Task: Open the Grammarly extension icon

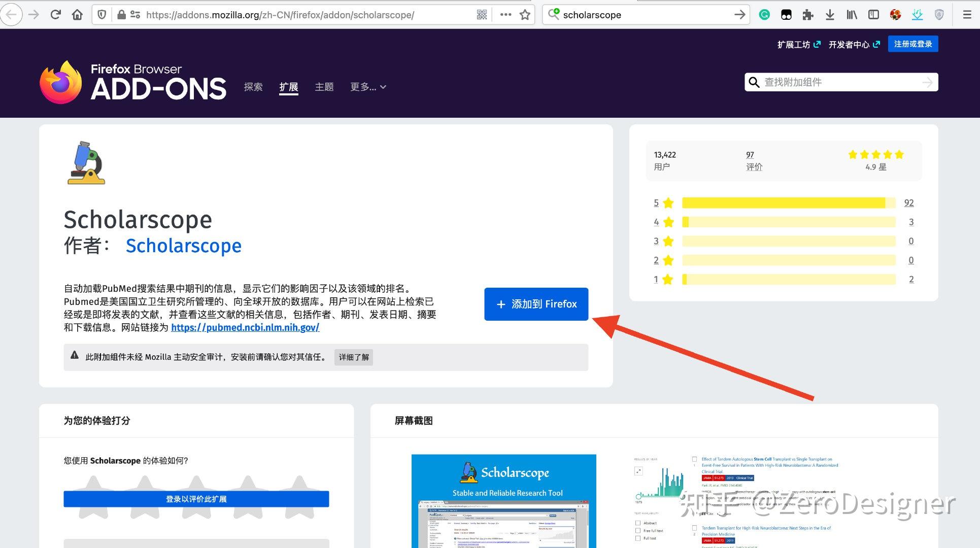Action: tap(764, 14)
